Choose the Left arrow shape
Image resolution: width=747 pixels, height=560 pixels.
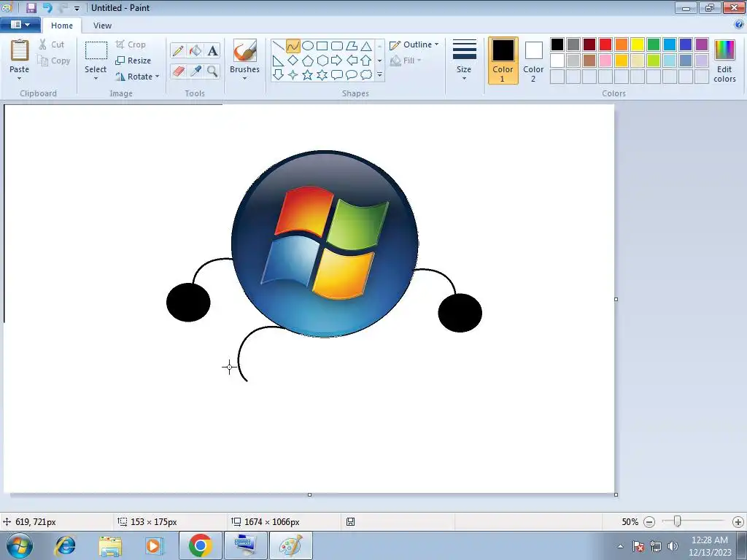[352, 61]
